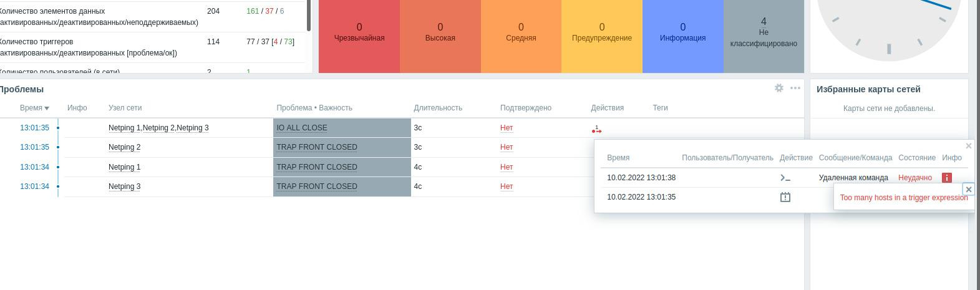Screen dimensions: 980x290
Task: Click the Удаленная команда message cell
Action: point(853,178)
